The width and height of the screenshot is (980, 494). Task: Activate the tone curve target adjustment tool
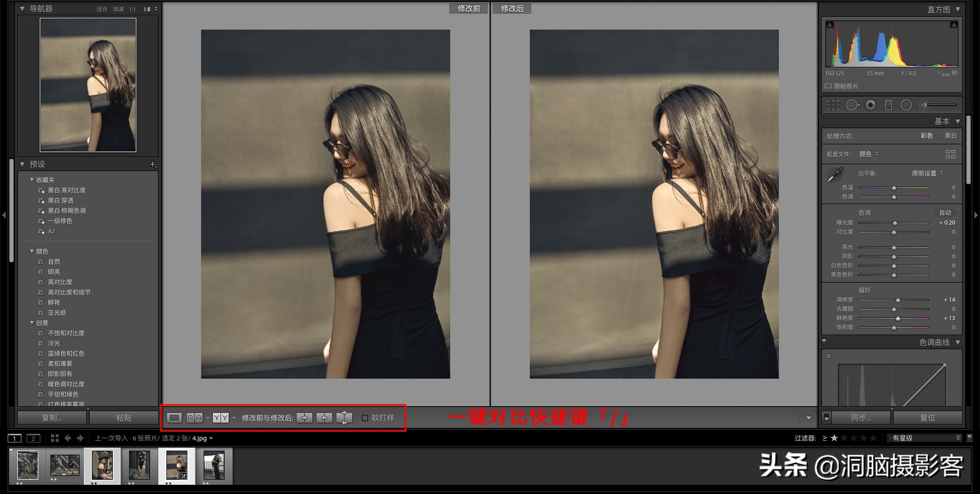click(828, 356)
